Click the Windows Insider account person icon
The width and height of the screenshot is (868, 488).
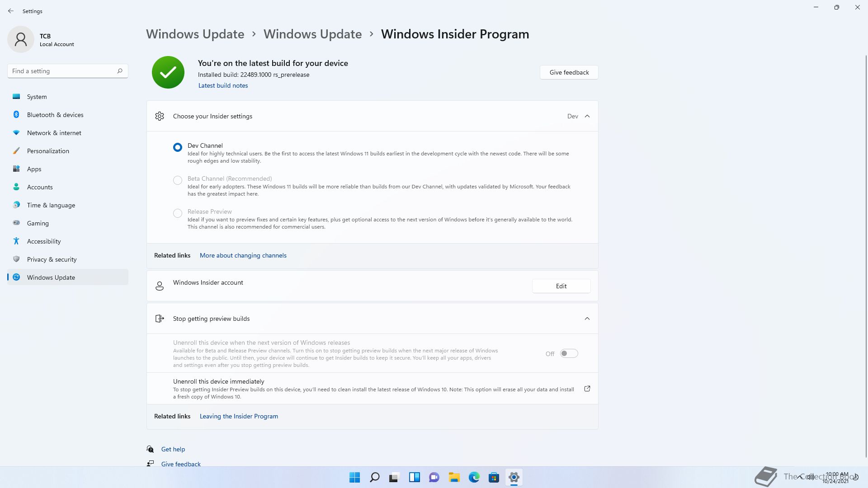point(160,286)
